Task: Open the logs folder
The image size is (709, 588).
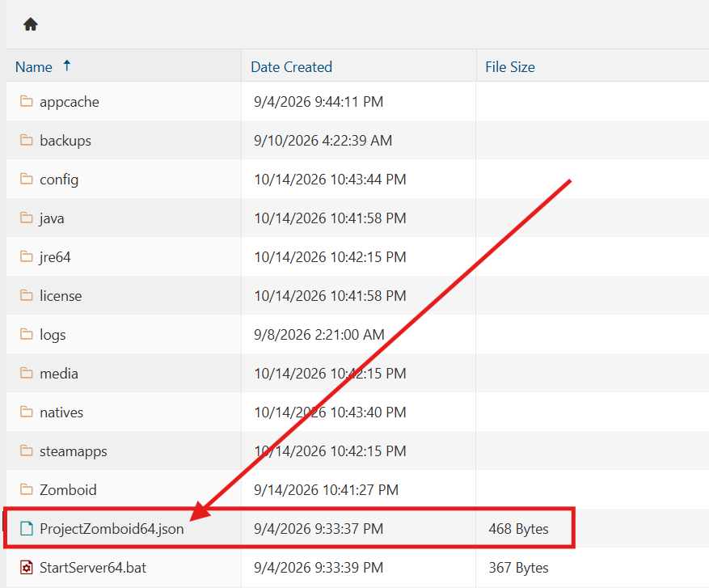Action: [x=53, y=335]
